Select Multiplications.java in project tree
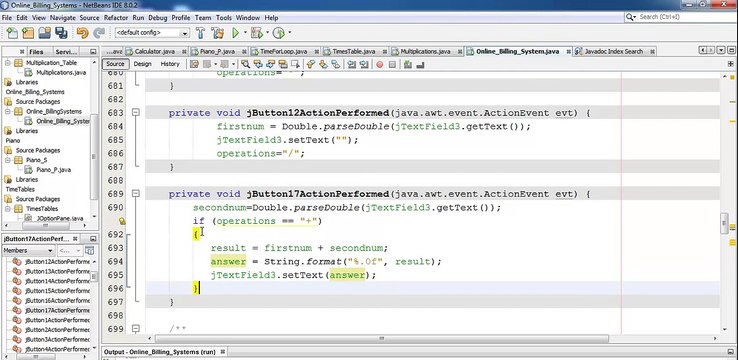 click(61, 72)
